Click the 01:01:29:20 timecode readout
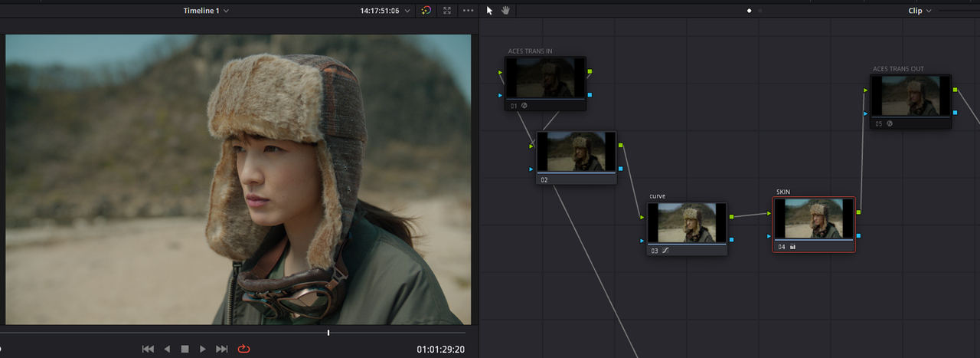This screenshot has height=358, width=980. pyautogui.click(x=441, y=350)
